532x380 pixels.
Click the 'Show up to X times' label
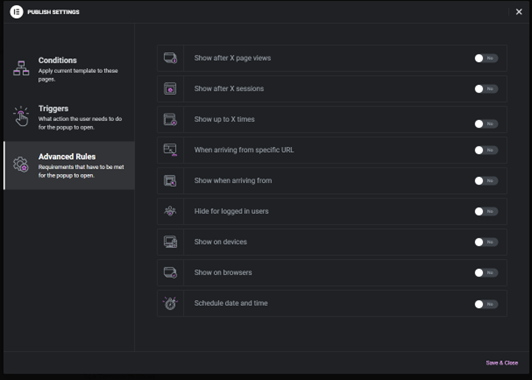coord(224,119)
